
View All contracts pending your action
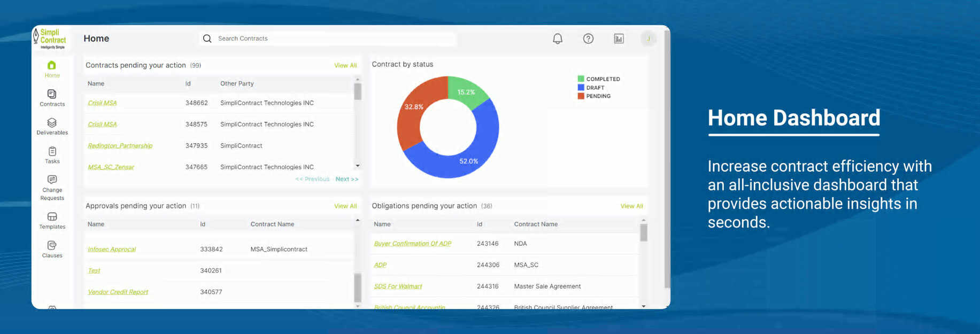345,65
